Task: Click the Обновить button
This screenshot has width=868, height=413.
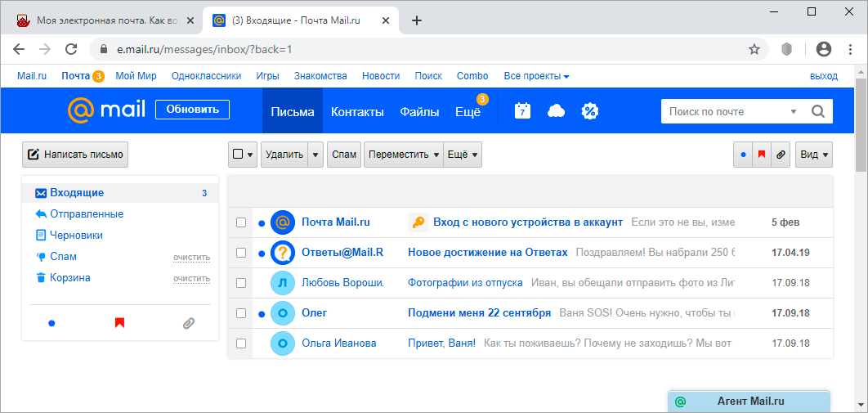Action: tap(192, 110)
